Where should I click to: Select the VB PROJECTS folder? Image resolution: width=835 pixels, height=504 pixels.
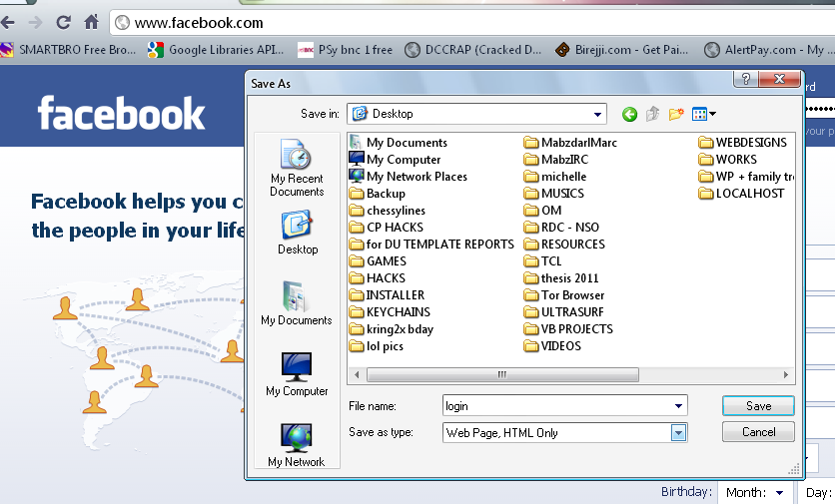point(568,329)
